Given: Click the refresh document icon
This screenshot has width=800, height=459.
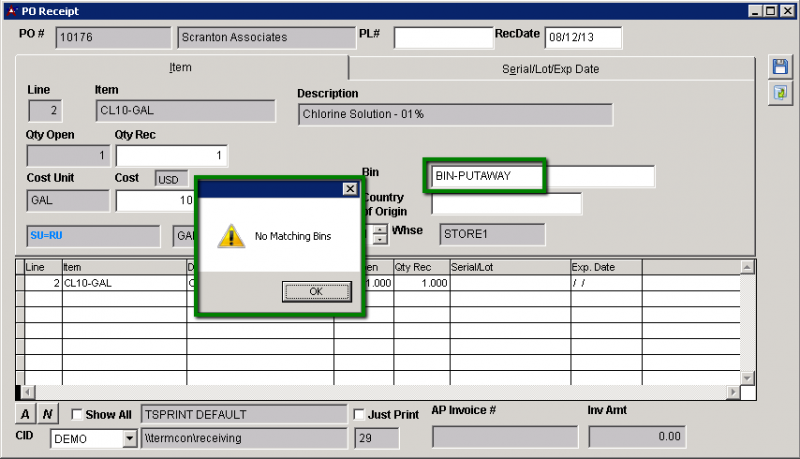Looking at the screenshot, I should [779, 92].
